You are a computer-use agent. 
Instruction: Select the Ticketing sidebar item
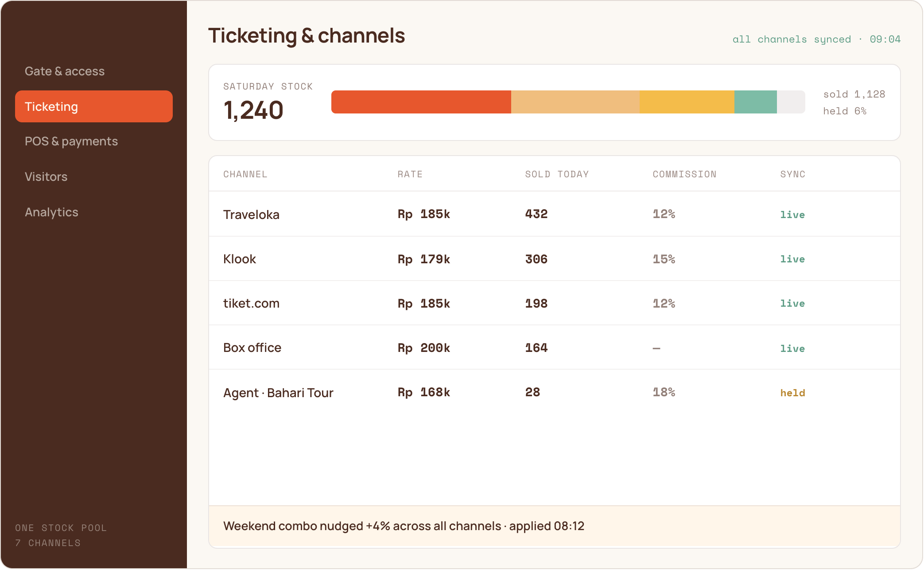[x=93, y=106]
